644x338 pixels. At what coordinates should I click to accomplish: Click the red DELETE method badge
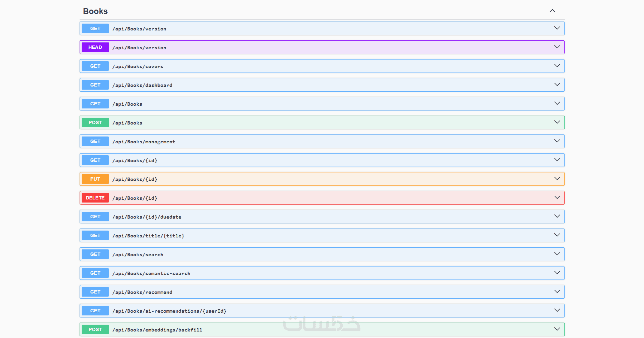pos(95,198)
